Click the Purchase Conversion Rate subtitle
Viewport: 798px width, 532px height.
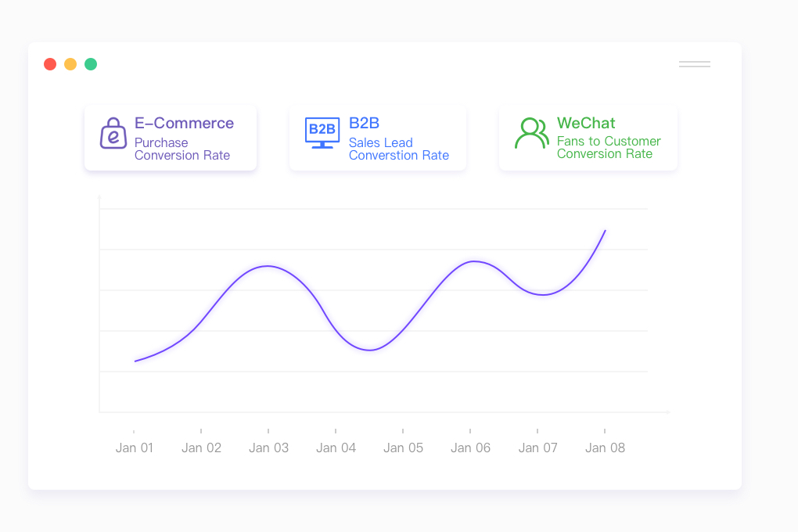[182, 149]
